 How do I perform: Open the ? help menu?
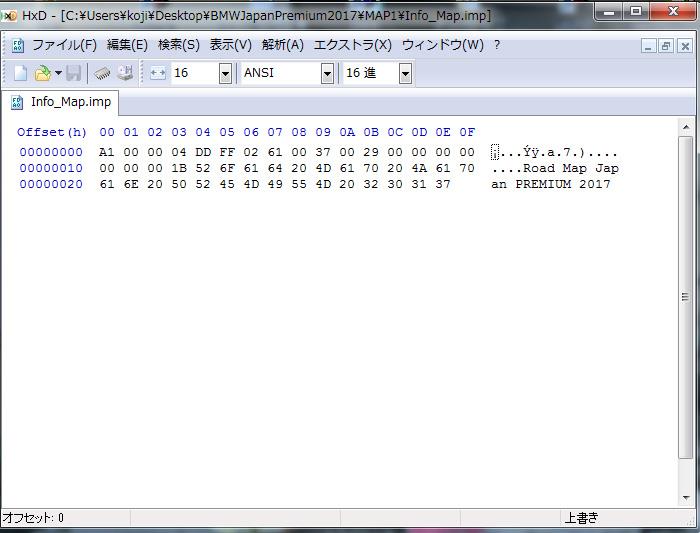click(497, 45)
